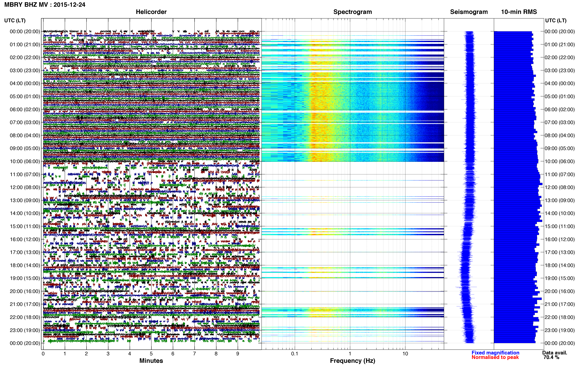Screen dimensions: 588x368
Task: Click the left 'UTC (LT)' axis label
Action: (x=15, y=21)
